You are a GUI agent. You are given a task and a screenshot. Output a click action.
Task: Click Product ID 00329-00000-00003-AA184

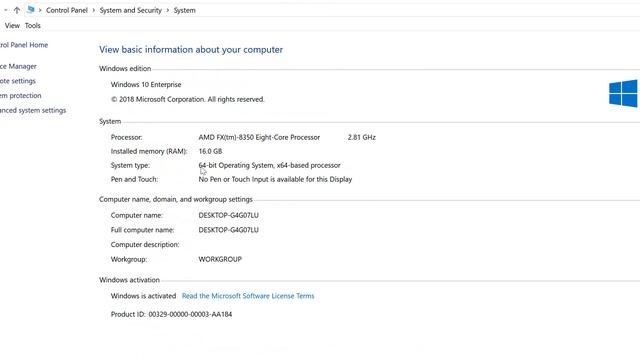[171, 314]
